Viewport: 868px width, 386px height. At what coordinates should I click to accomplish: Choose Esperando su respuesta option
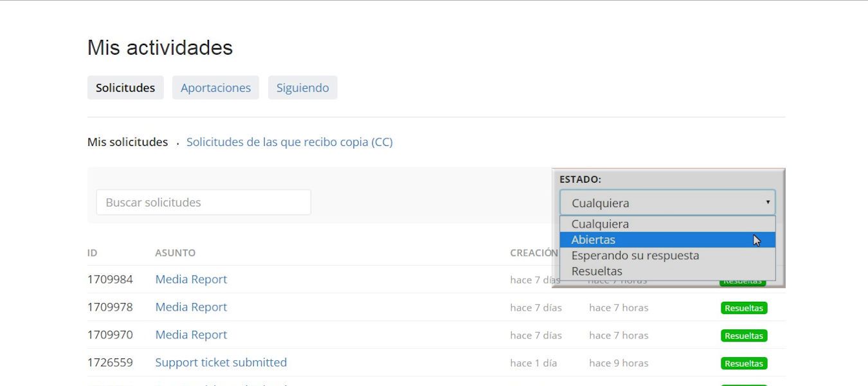pyautogui.click(x=667, y=255)
